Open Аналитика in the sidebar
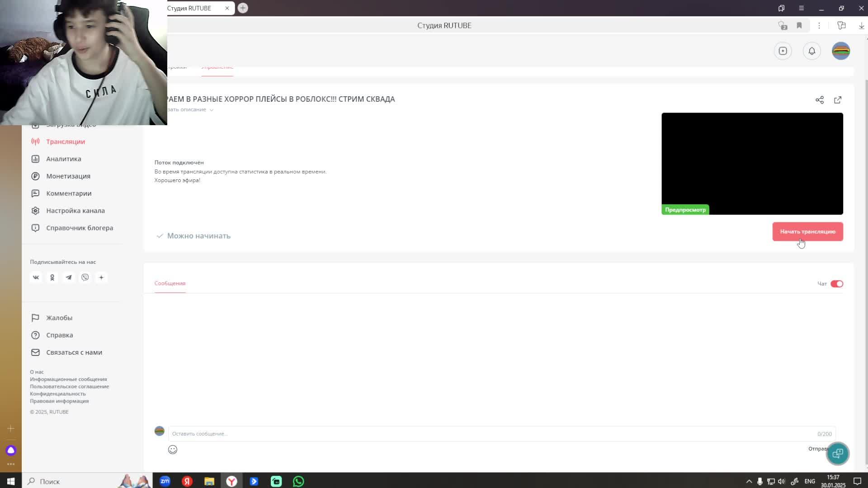Image resolution: width=868 pixels, height=488 pixels. 63,159
